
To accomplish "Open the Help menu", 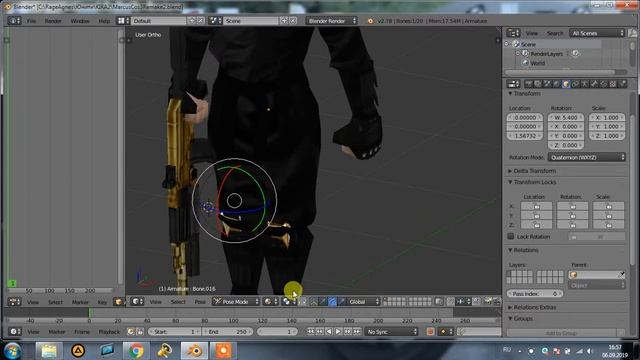I will [104, 20].
